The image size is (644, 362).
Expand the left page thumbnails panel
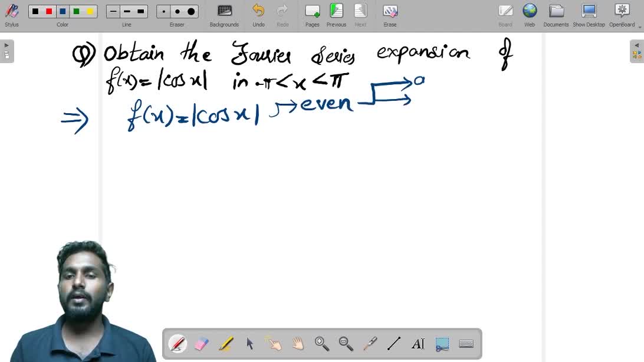(6, 51)
